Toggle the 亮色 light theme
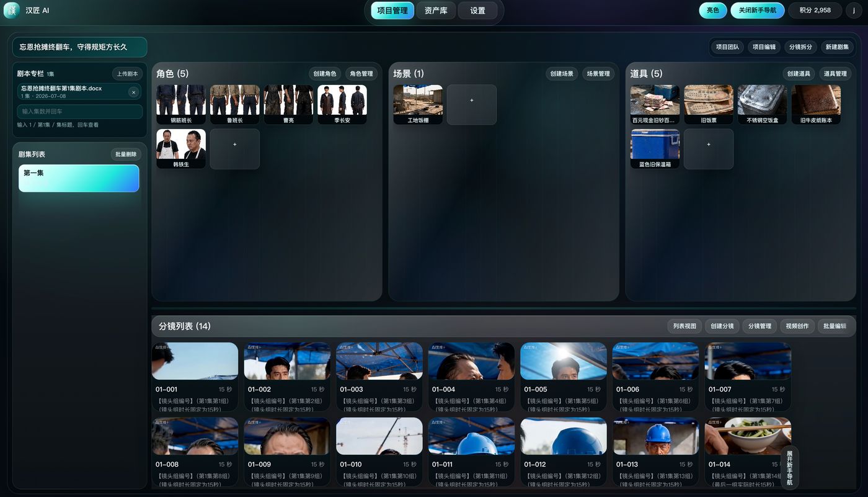Viewport: 868px width, 497px height. point(713,11)
